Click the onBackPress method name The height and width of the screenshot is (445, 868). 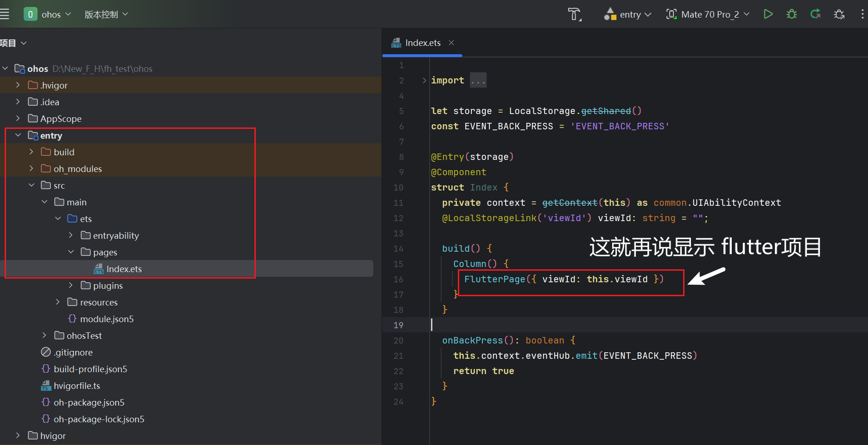[x=472, y=340]
